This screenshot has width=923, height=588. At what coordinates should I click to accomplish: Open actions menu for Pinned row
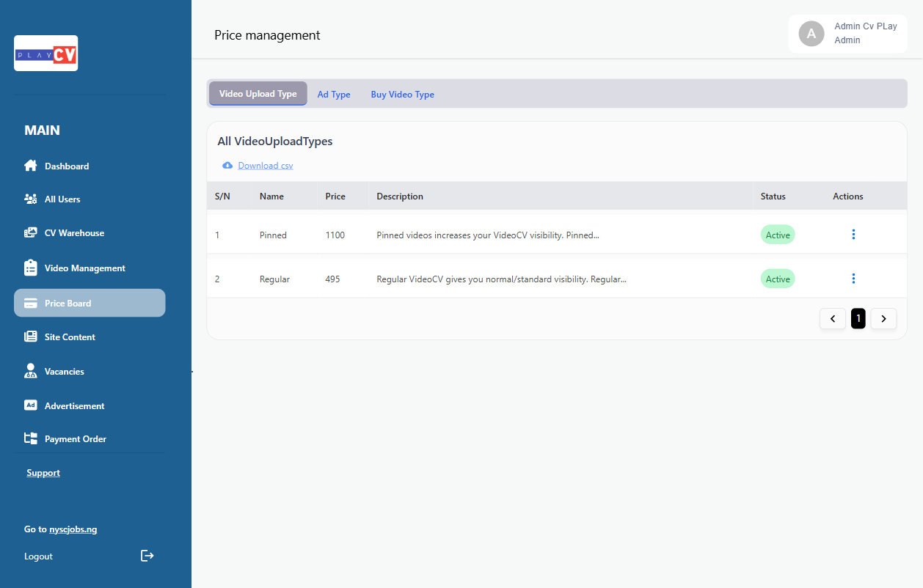(853, 235)
